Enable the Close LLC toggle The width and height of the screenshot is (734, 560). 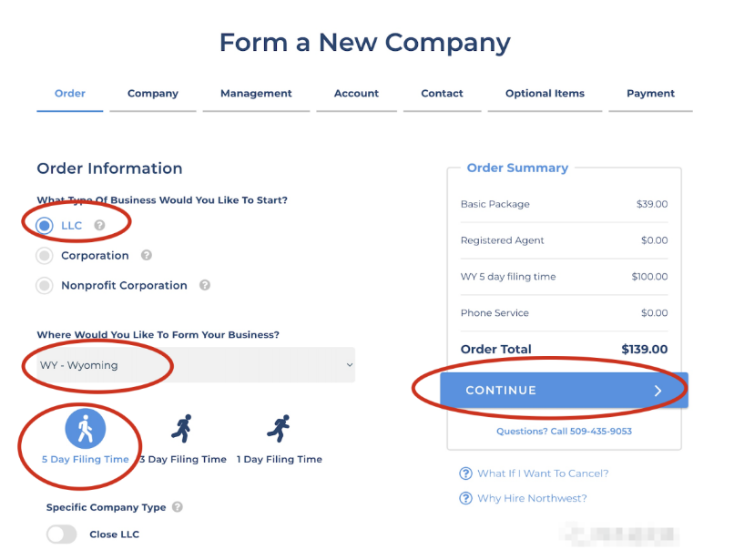tap(62, 535)
